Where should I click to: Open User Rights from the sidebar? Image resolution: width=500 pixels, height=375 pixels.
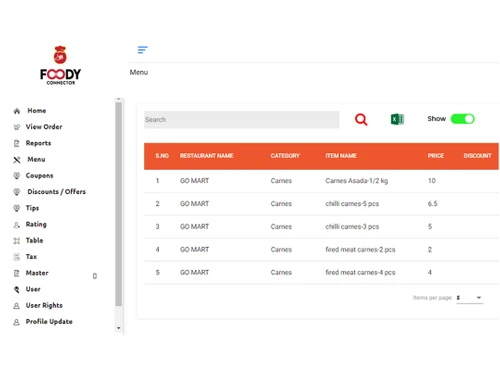coord(44,305)
